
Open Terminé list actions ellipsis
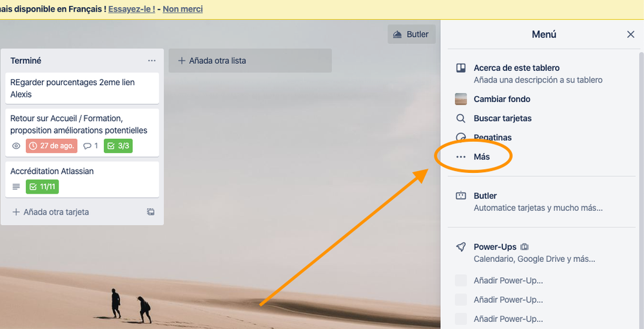(x=152, y=61)
